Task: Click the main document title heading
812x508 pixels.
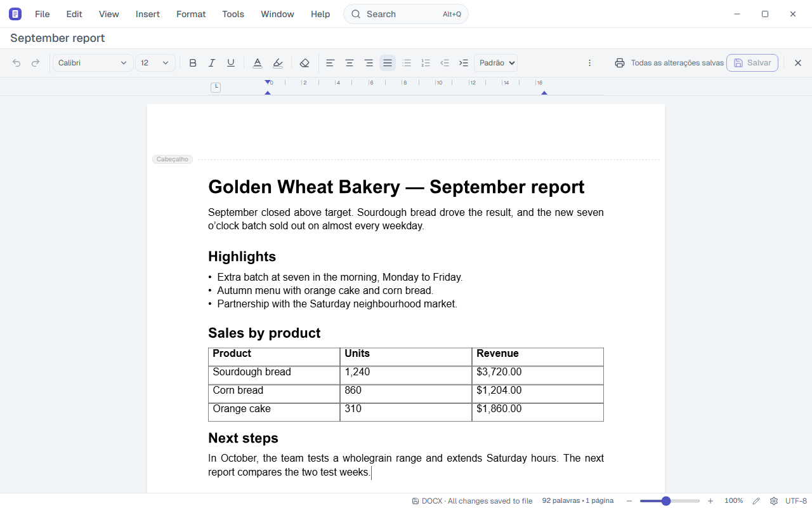Action: point(396,187)
